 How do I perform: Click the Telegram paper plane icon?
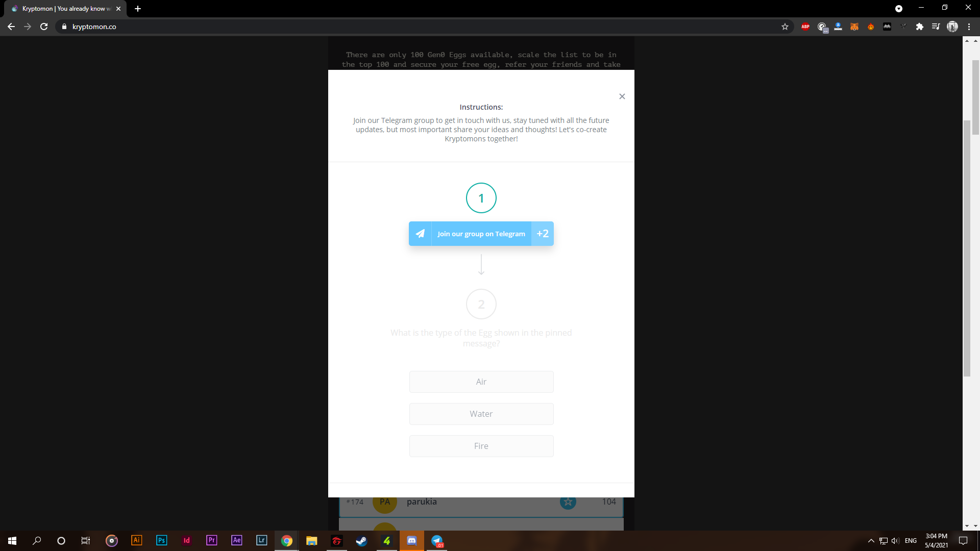click(420, 234)
